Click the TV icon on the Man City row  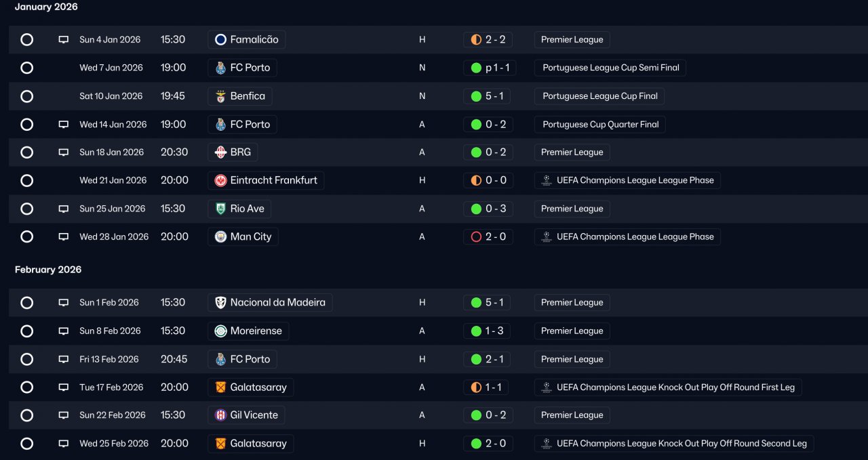(64, 237)
